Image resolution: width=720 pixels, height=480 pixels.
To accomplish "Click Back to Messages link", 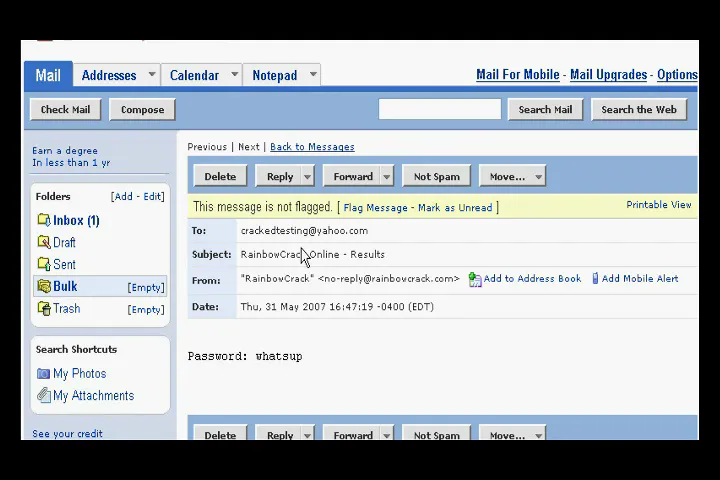I will tap(312, 147).
